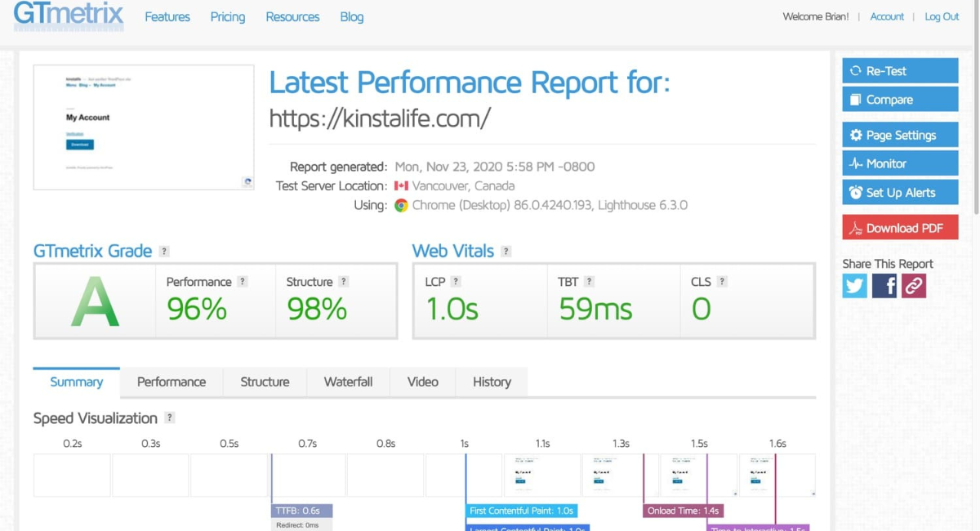Click the 1.6s filmstrip frame

pyautogui.click(x=777, y=475)
